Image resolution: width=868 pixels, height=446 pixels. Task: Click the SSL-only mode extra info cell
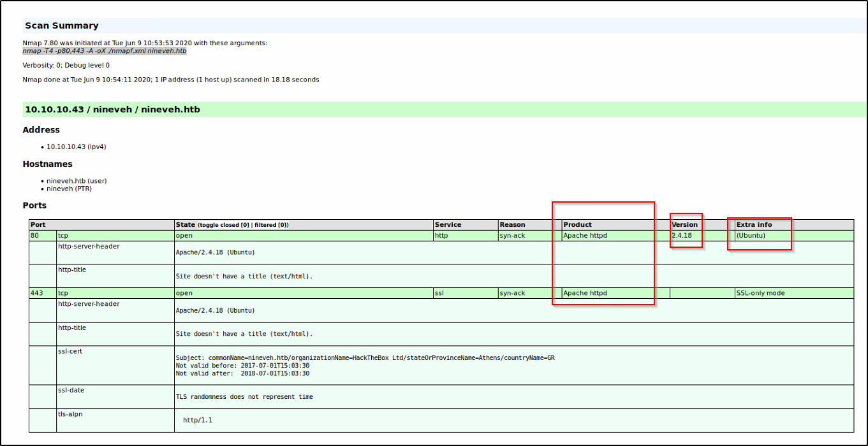[794, 293]
